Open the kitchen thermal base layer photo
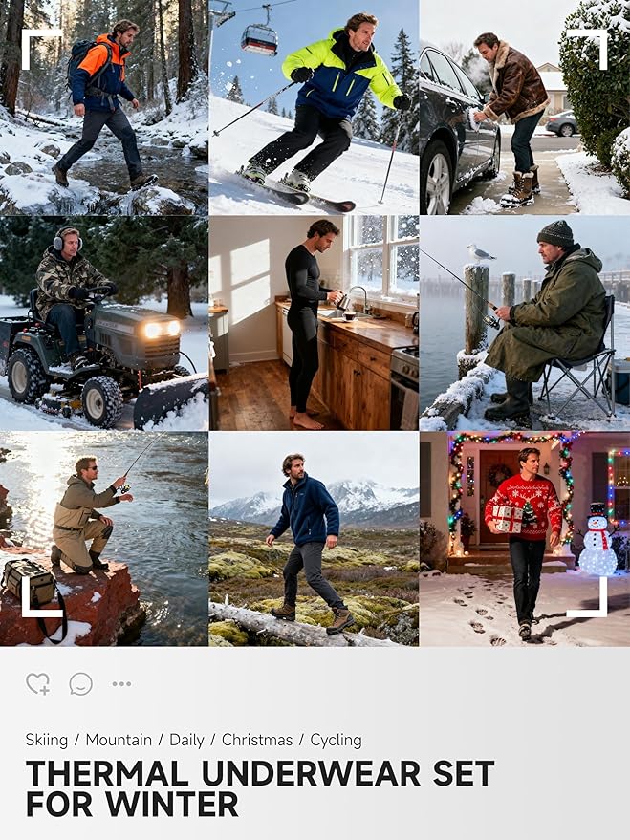Screen dimensions: 630x840 tap(314, 323)
